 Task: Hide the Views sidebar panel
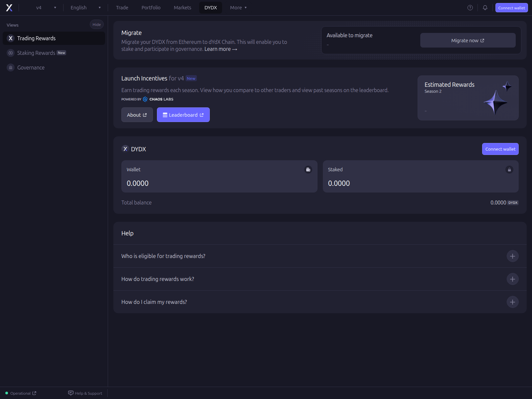tap(96, 24)
